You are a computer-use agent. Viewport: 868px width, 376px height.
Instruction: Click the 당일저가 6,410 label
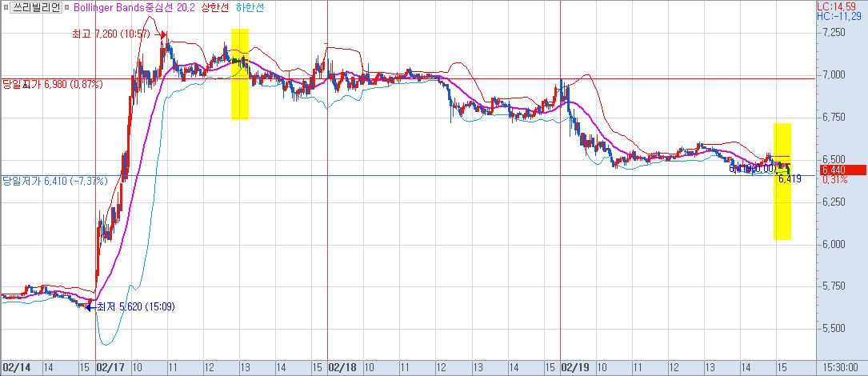(x=54, y=181)
